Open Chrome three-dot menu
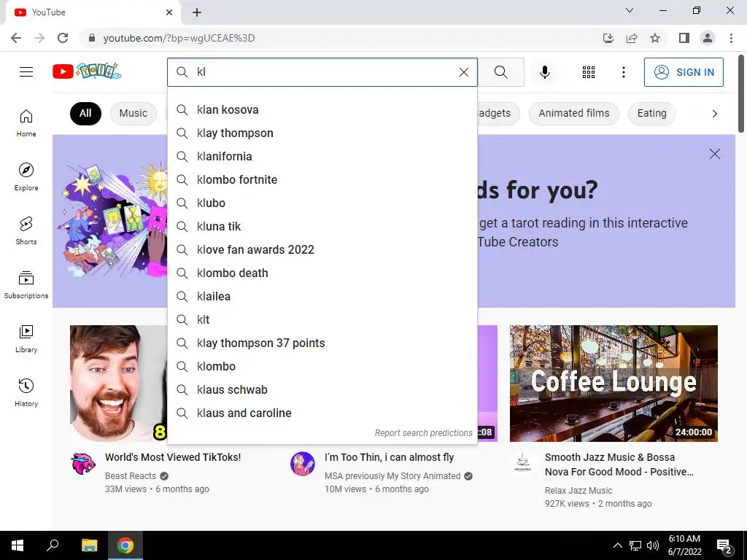Viewport: 747px width, 560px height. point(731,38)
